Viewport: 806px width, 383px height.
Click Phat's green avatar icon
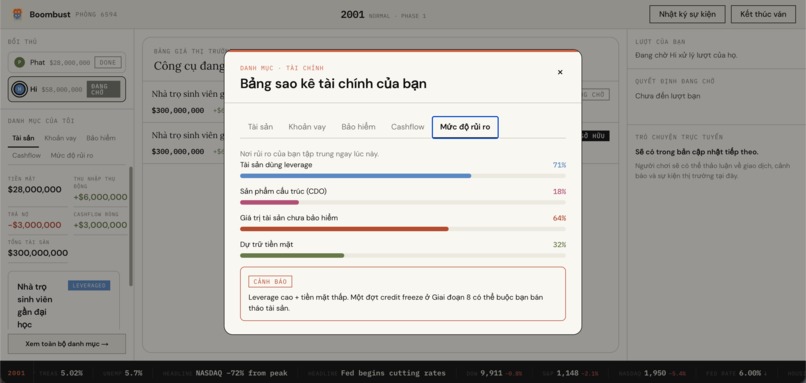pos(20,62)
